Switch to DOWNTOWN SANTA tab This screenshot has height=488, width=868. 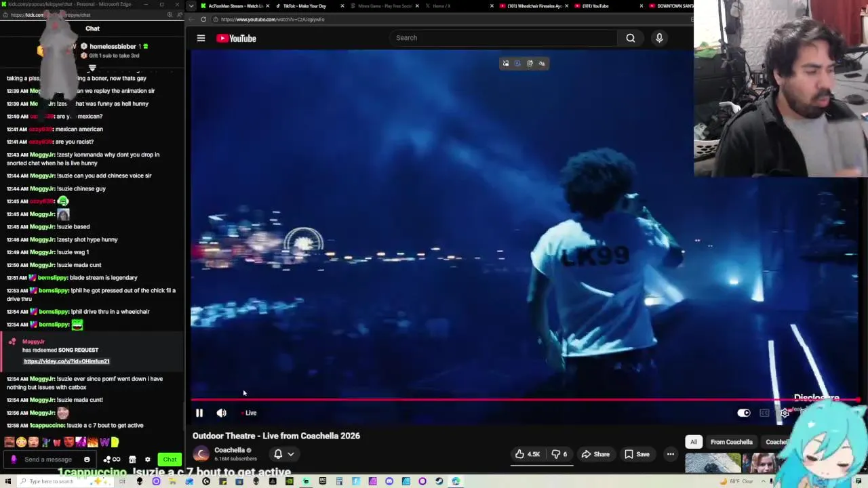pos(670,6)
